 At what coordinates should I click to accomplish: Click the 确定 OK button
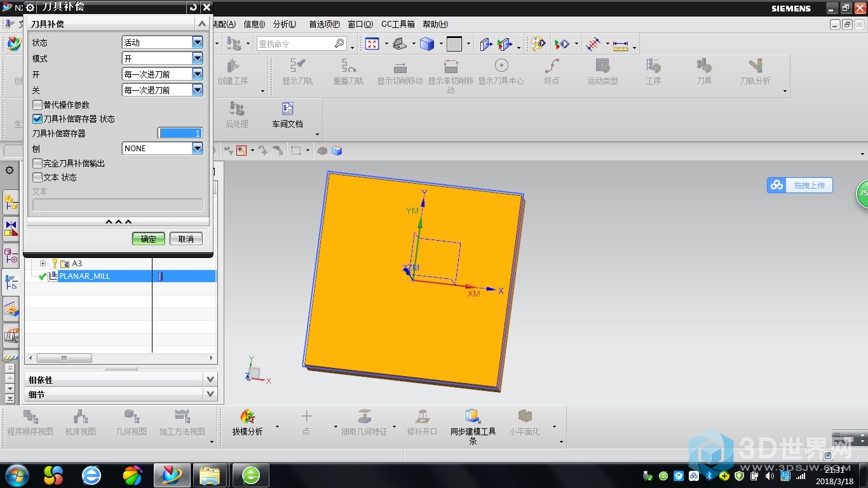coord(149,239)
